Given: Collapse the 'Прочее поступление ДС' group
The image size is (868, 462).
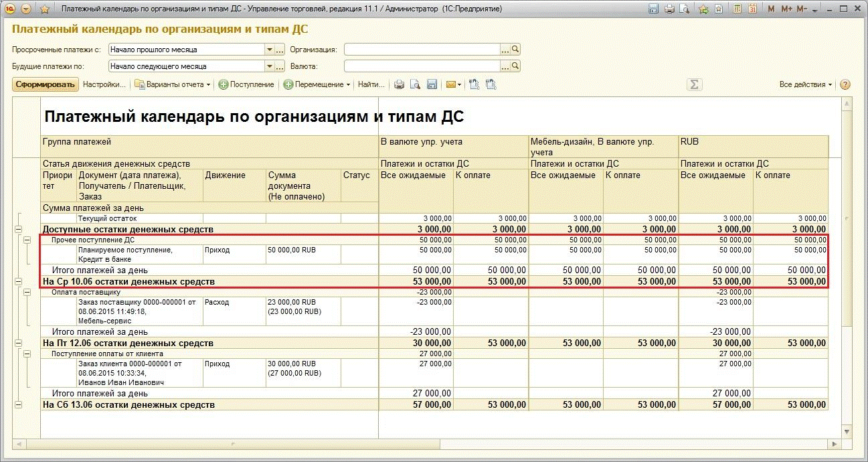Looking at the screenshot, I should point(27,240).
